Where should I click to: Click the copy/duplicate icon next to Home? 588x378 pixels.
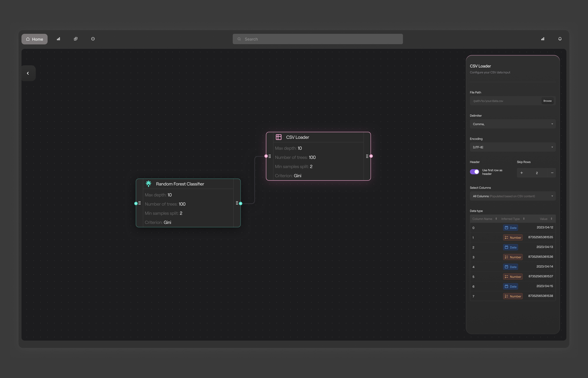[x=75, y=39]
